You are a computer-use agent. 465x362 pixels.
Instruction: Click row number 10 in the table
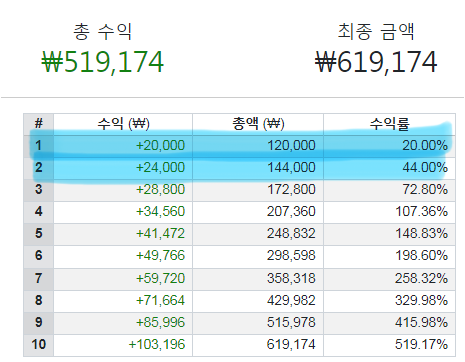click(39, 345)
